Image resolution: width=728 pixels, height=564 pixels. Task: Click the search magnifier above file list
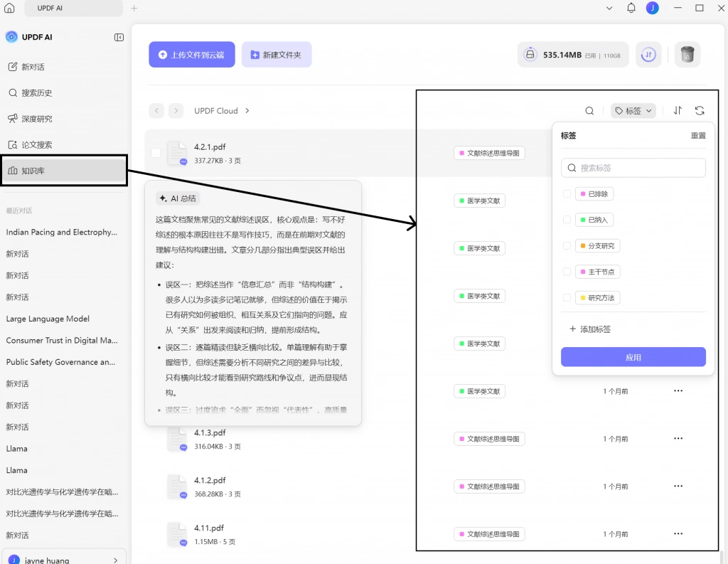(589, 110)
